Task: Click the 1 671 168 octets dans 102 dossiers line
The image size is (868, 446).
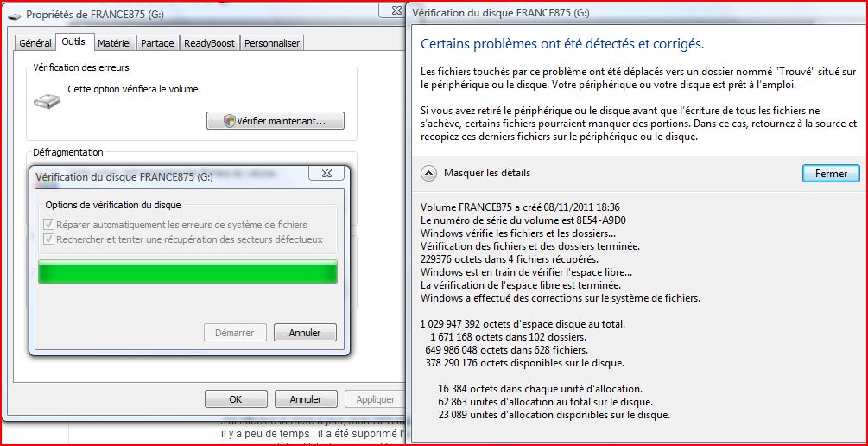Action: (x=508, y=337)
